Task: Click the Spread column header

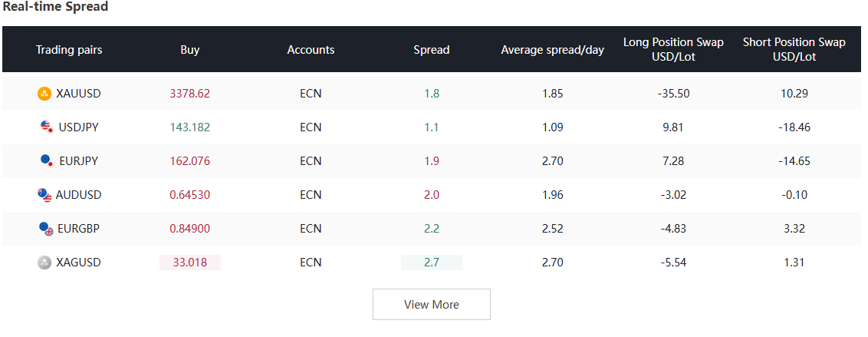Action: (431, 50)
